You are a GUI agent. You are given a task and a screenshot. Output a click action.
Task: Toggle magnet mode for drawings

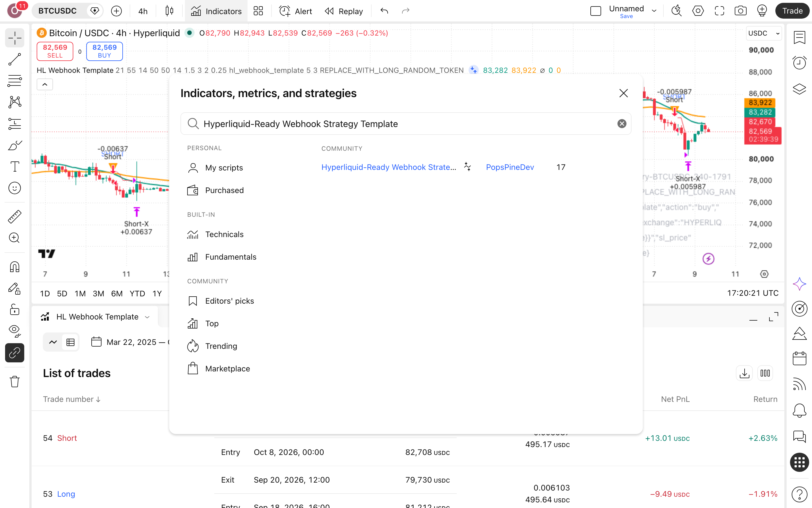pos(14,267)
